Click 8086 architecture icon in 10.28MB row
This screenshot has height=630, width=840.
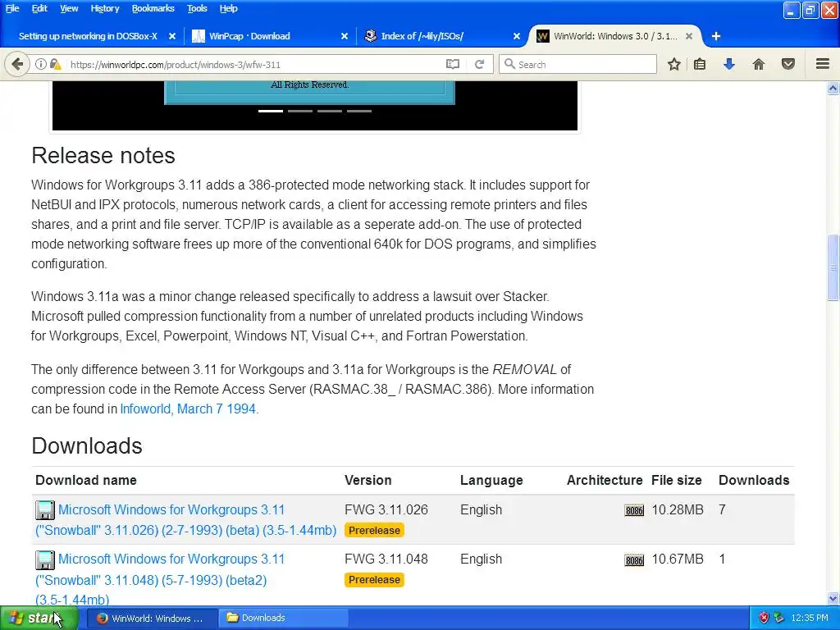634,510
